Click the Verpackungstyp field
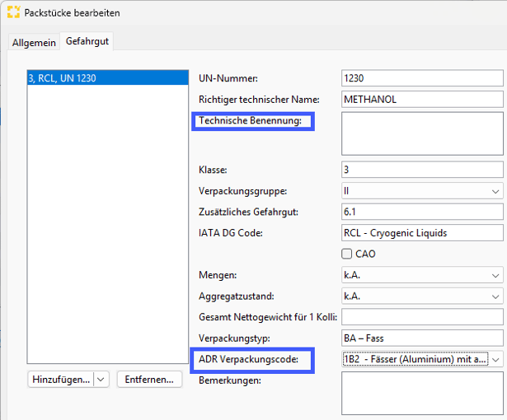This screenshot has height=420, width=507. point(421,338)
